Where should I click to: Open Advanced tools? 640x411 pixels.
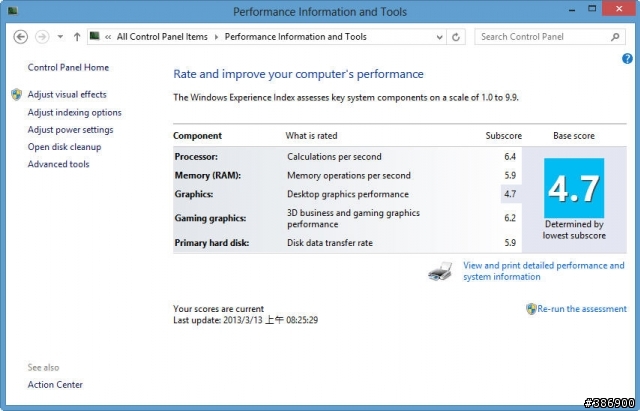58,164
